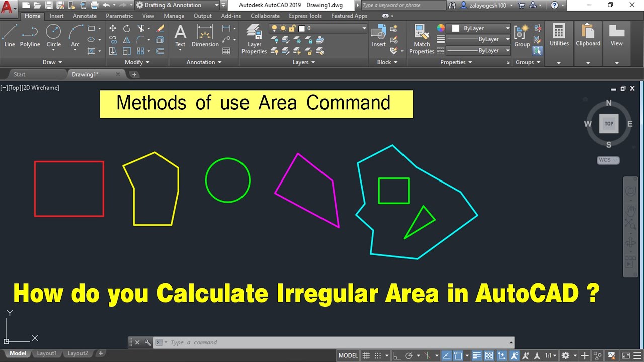This screenshot has width=644, height=362.
Task: Click the Stretch tool icon
Action: click(x=113, y=51)
